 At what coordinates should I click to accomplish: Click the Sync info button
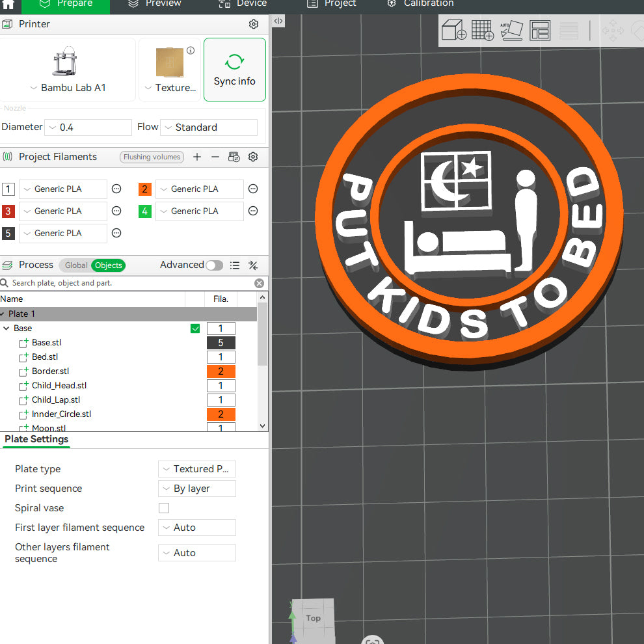[x=234, y=70]
